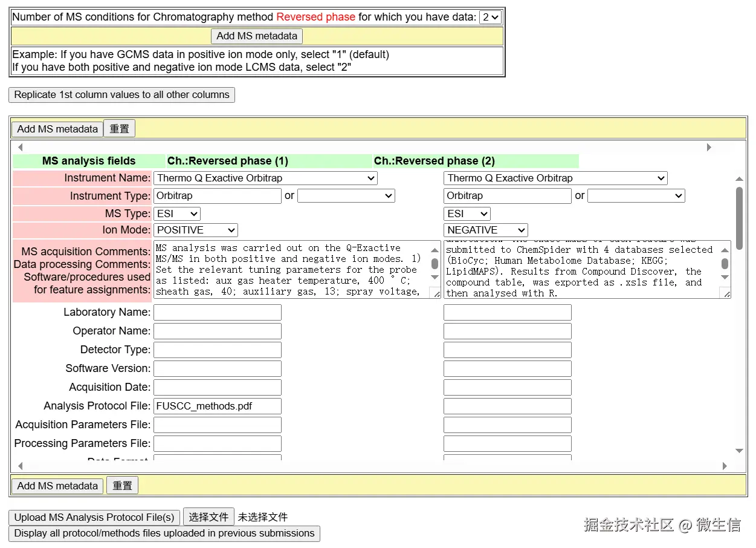Click Software Version field in column (2)
Screen dimensions: 756x548
click(x=508, y=369)
